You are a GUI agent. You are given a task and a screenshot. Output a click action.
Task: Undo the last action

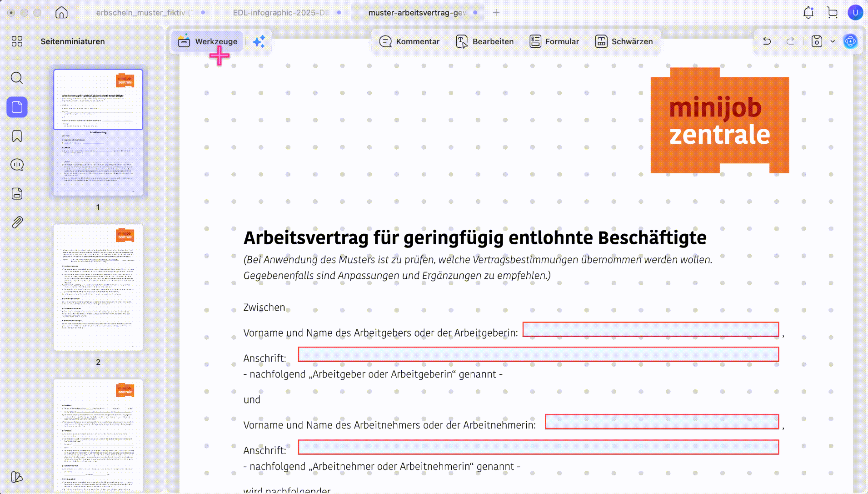(x=767, y=41)
